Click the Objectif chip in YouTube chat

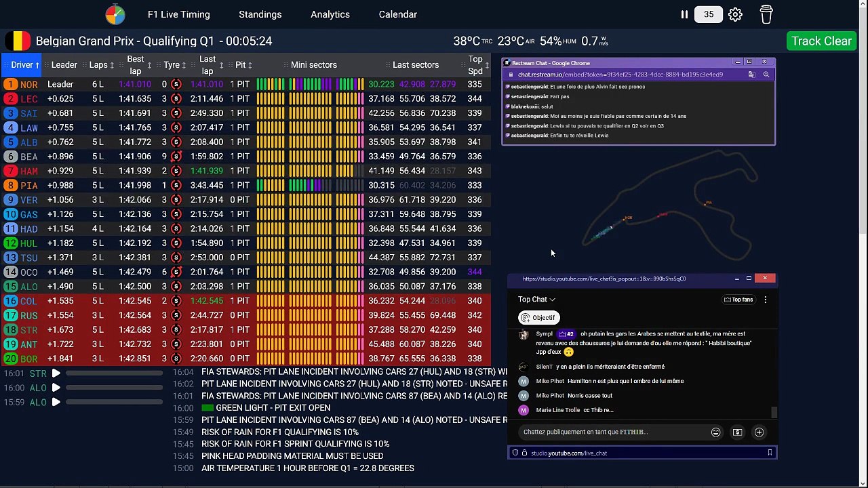tap(538, 318)
